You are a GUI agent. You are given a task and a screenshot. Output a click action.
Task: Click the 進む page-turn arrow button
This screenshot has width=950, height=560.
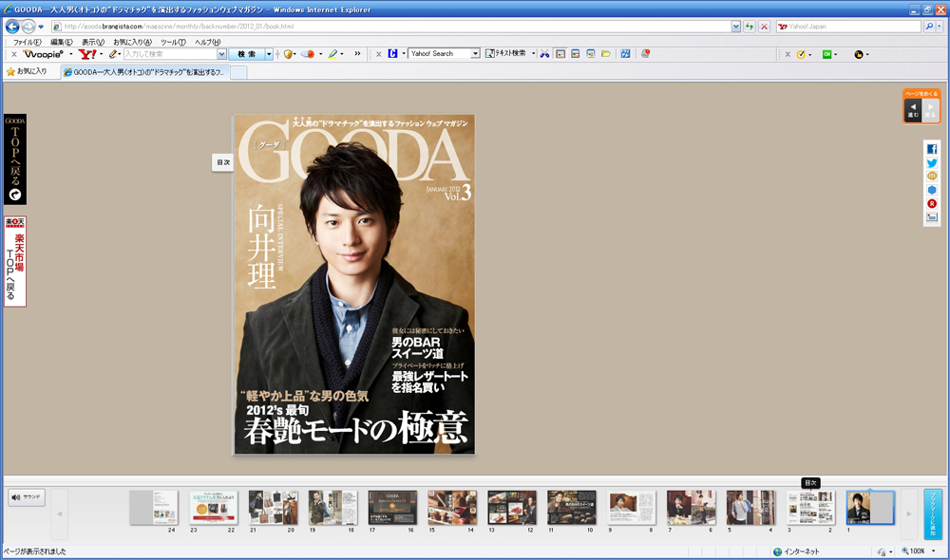(912, 111)
